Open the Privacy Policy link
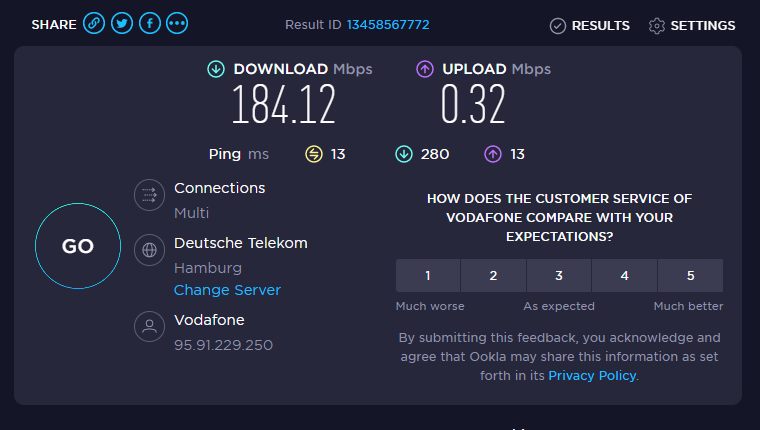 click(x=592, y=376)
